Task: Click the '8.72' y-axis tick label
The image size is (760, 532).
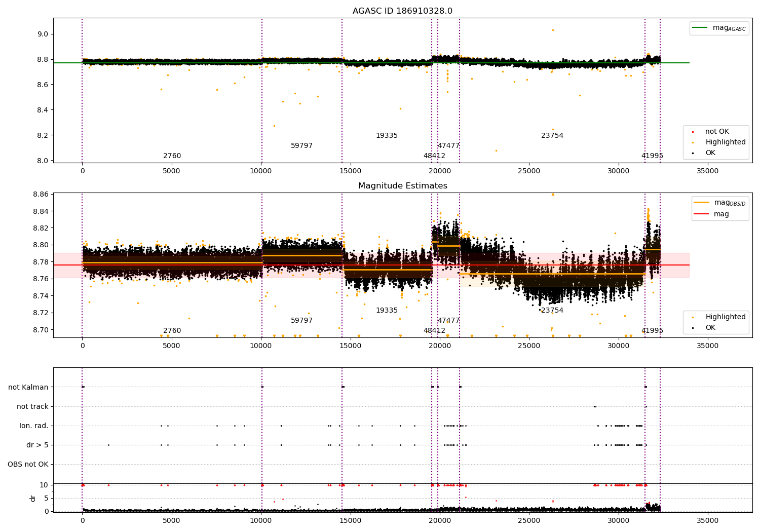Action: (x=40, y=313)
